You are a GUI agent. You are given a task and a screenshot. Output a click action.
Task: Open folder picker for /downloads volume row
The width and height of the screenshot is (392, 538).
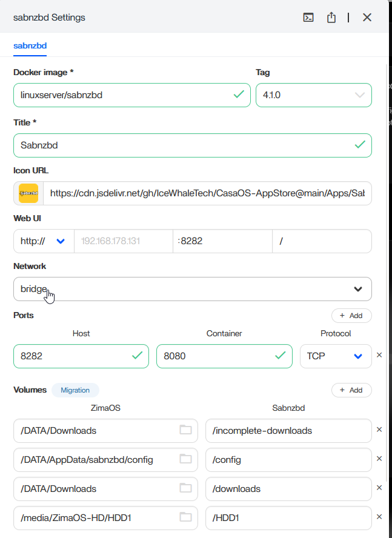point(185,488)
